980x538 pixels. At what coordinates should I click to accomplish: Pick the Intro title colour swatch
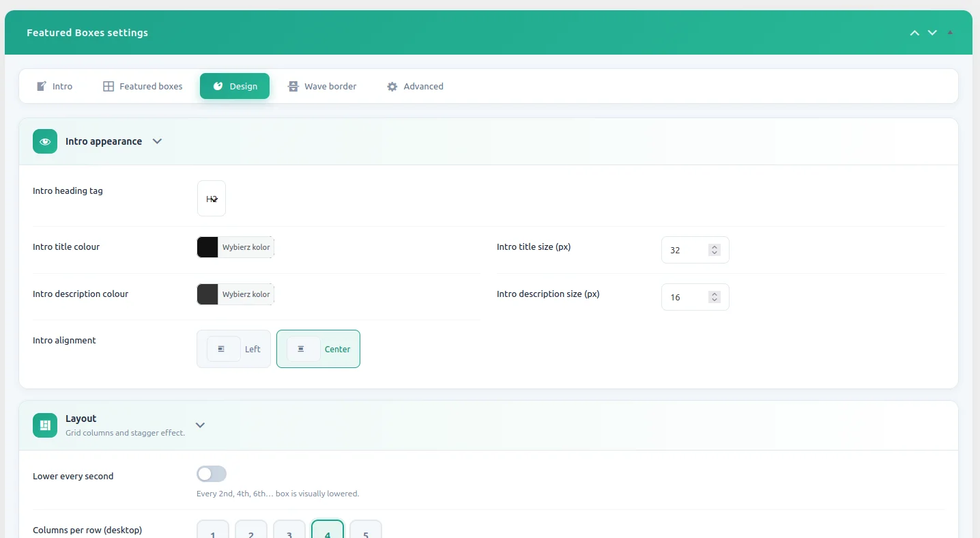(207, 247)
